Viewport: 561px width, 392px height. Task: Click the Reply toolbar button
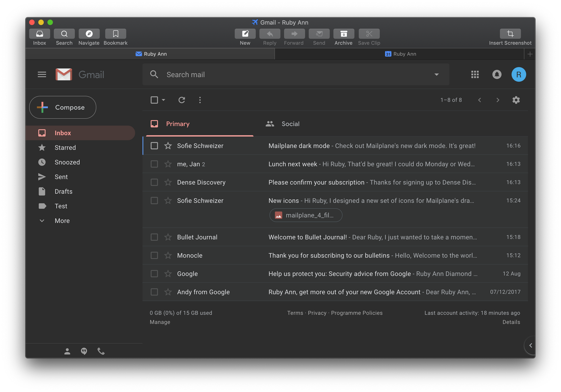pyautogui.click(x=270, y=34)
